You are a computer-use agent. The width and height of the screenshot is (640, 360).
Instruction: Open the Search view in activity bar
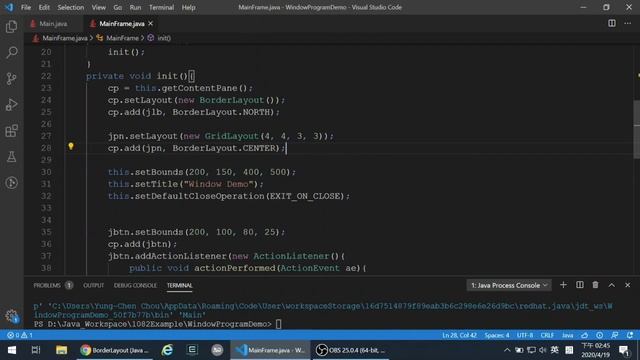click(x=11, y=52)
